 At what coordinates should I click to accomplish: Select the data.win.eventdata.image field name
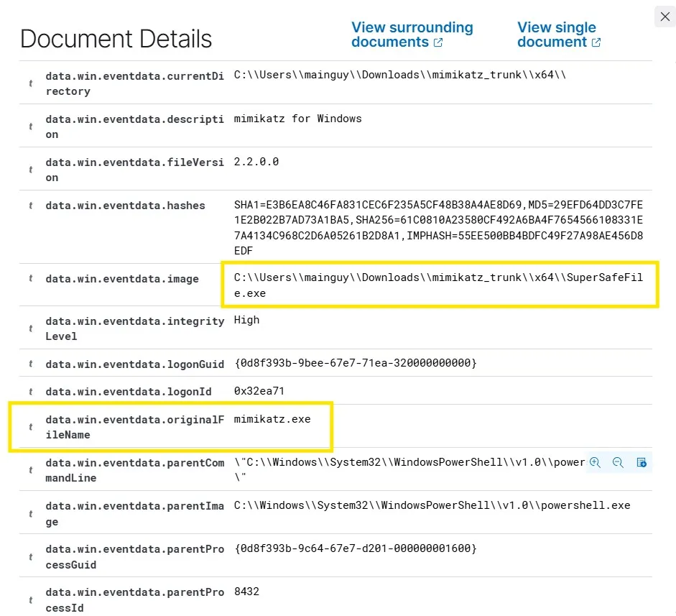pyautogui.click(x=122, y=279)
